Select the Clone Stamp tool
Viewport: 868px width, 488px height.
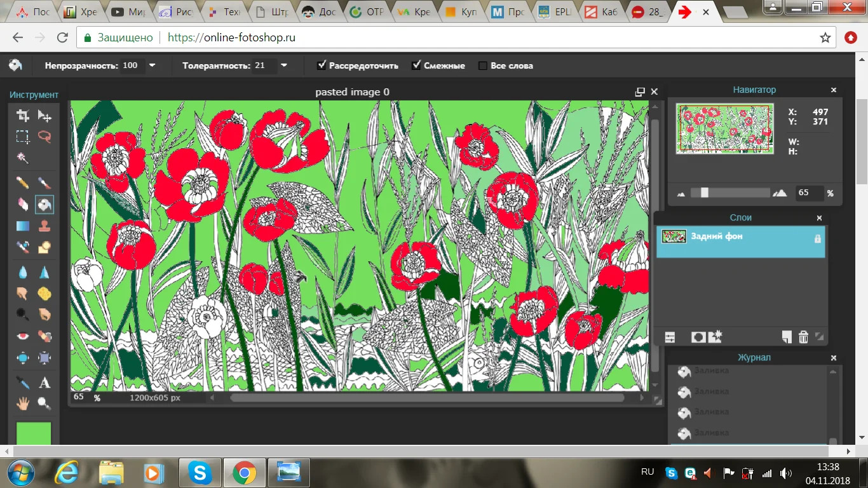(x=44, y=226)
